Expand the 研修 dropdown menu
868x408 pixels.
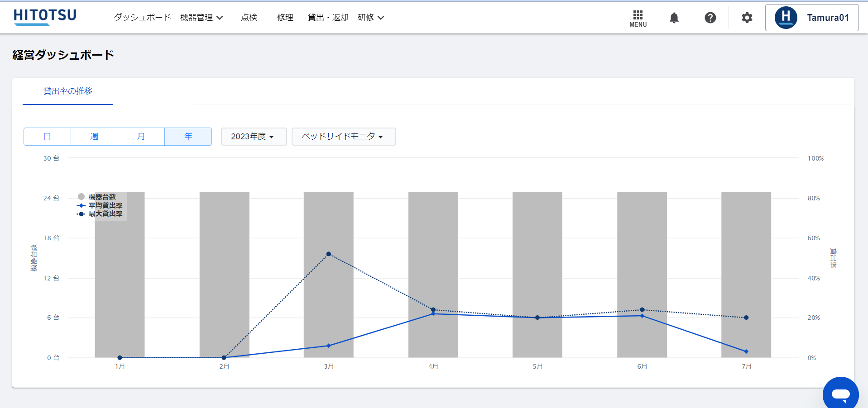click(x=371, y=17)
